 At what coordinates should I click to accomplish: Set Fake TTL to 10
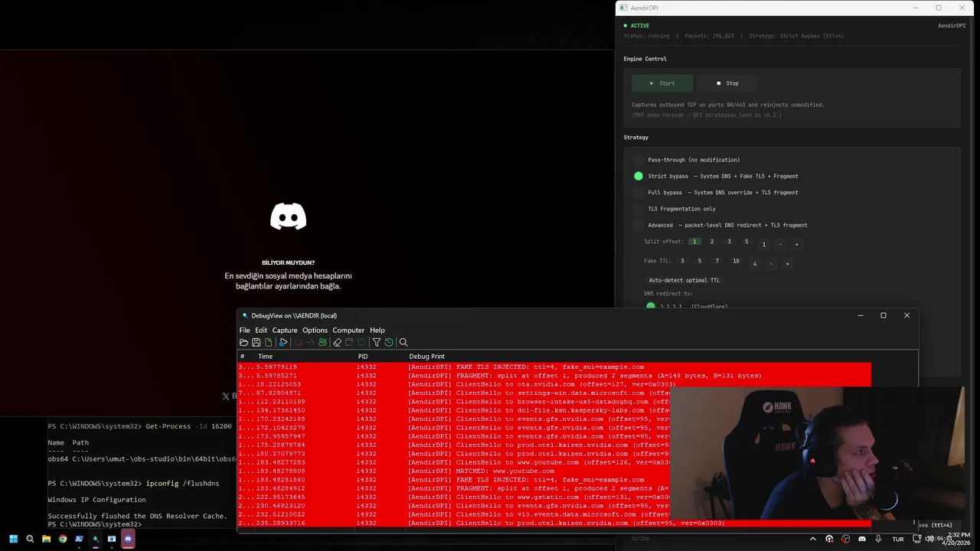736,261
